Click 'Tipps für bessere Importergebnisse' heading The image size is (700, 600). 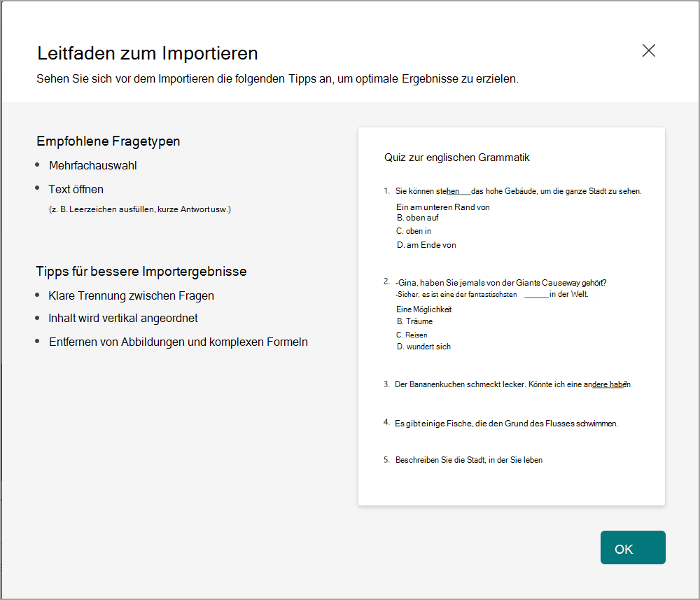coord(141,272)
